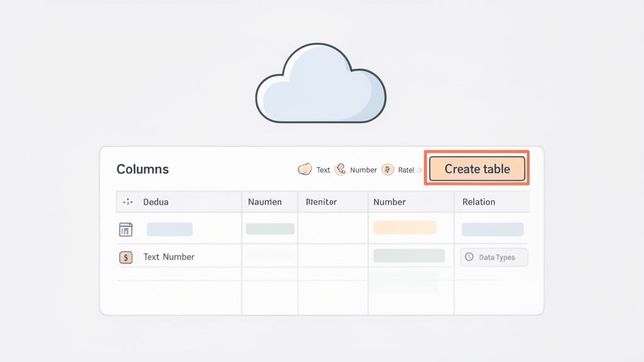The width and height of the screenshot is (644, 362).
Task: Sort by the Menitor column header
Action: [321, 202]
